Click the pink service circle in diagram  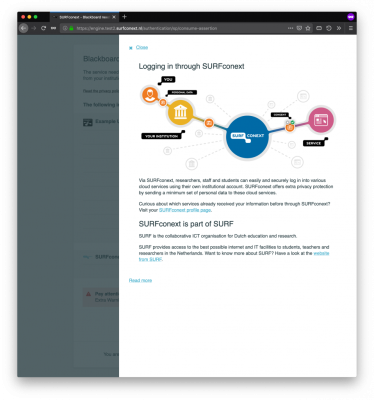[x=321, y=120]
